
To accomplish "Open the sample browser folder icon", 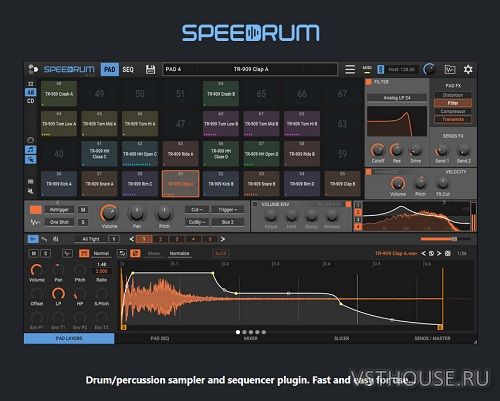I will click(x=450, y=69).
